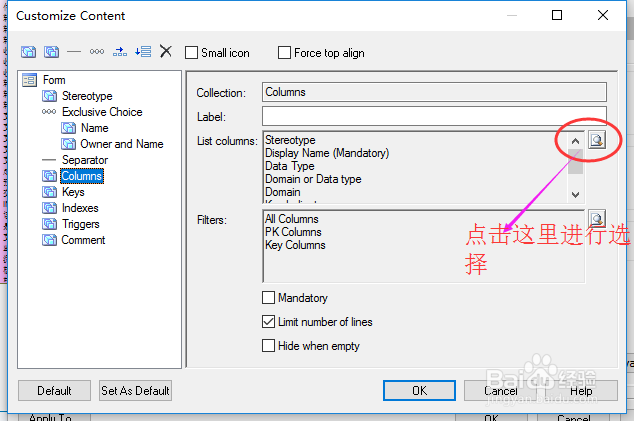
Task: Select All Columns filter
Action: pyautogui.click(x=292, y=219)
